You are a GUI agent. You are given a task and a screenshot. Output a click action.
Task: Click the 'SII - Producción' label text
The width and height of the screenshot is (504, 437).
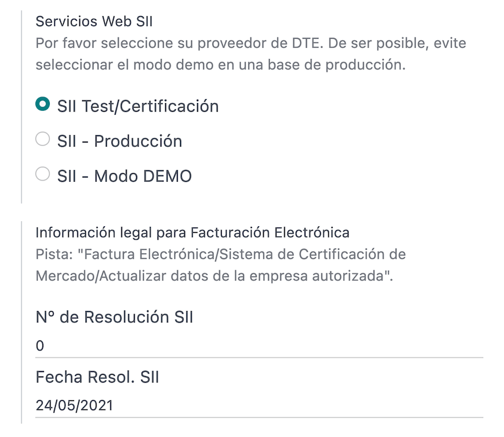[x=119, y=141]
